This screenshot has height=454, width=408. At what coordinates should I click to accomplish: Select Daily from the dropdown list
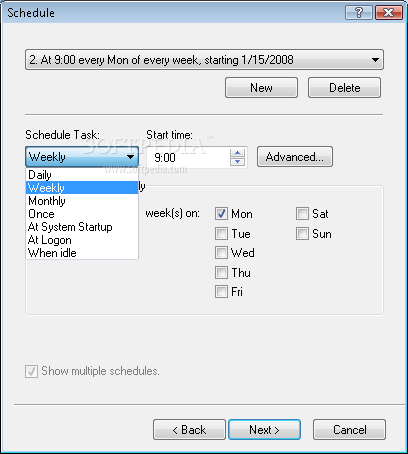pyautogui.click(x=82, y=175)
